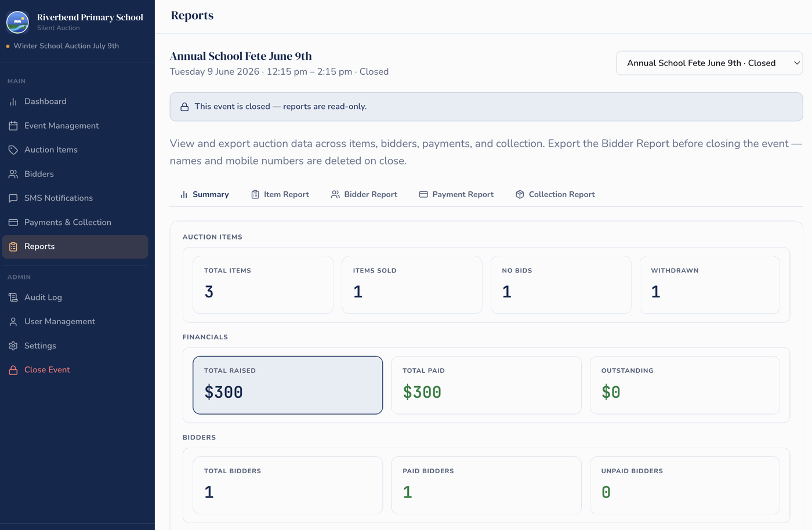Open Event Management from the sidebar
The width and height of the screenshot is (812, 530).
coord(75,126)
